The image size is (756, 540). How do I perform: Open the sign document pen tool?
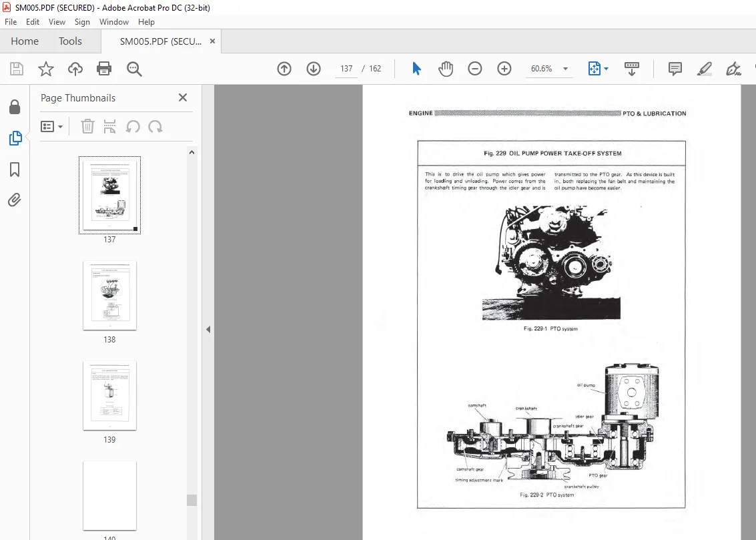tap(733, 69)
